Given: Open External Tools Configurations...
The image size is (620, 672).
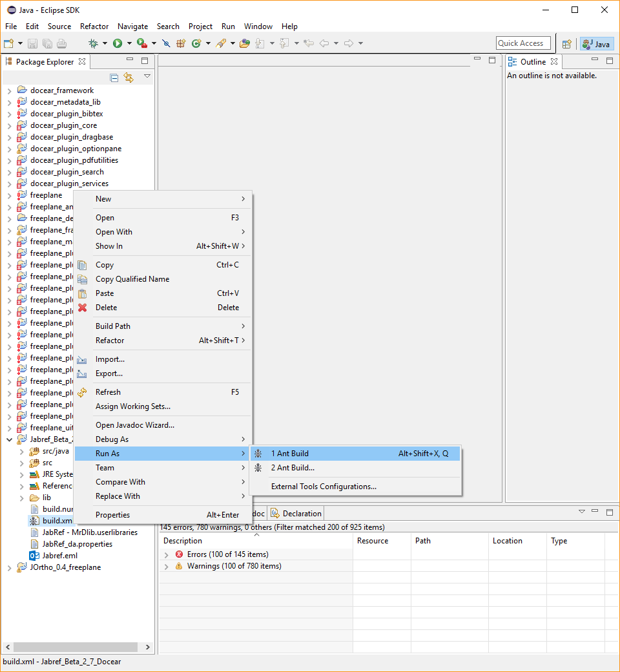Looking at the screenshot, I should (355, 487).
